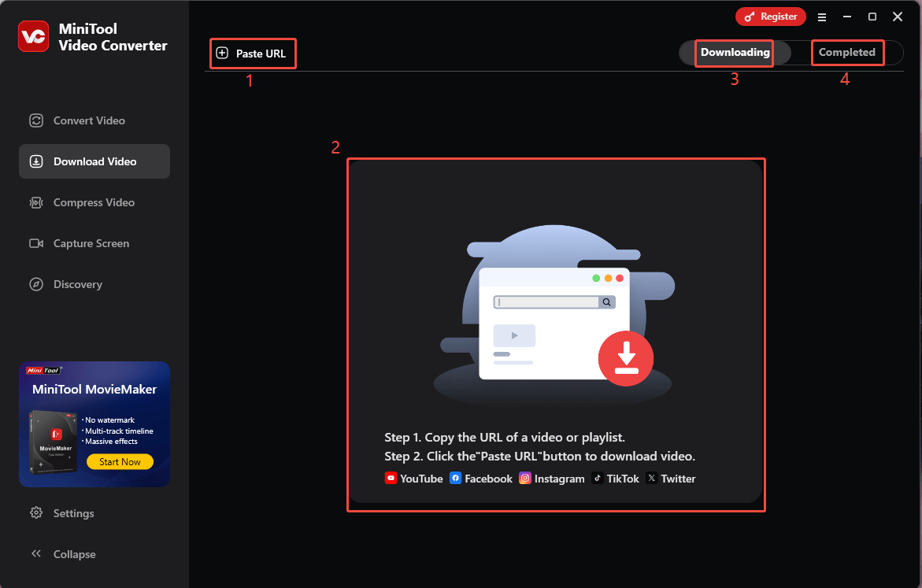Click the Facebook icon in supported platforms
This screenshot has height=588, width=922.
pyautogui.click(x=455, y=478)
